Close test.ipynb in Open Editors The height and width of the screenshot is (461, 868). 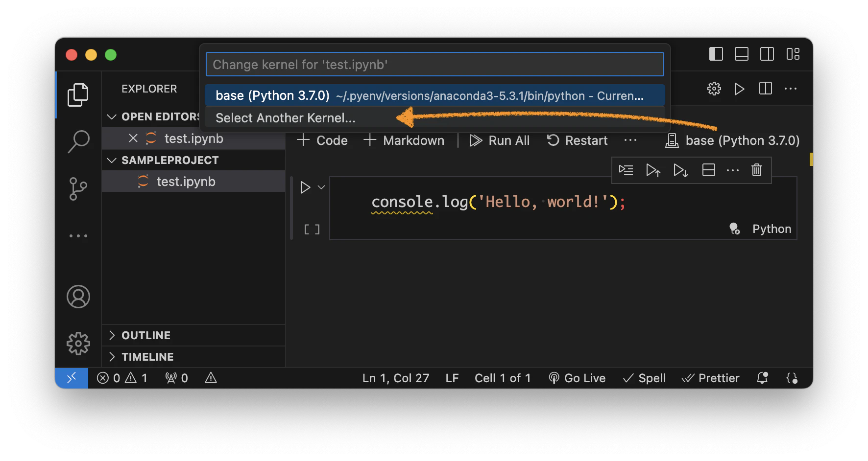click(x=133, y=138)
